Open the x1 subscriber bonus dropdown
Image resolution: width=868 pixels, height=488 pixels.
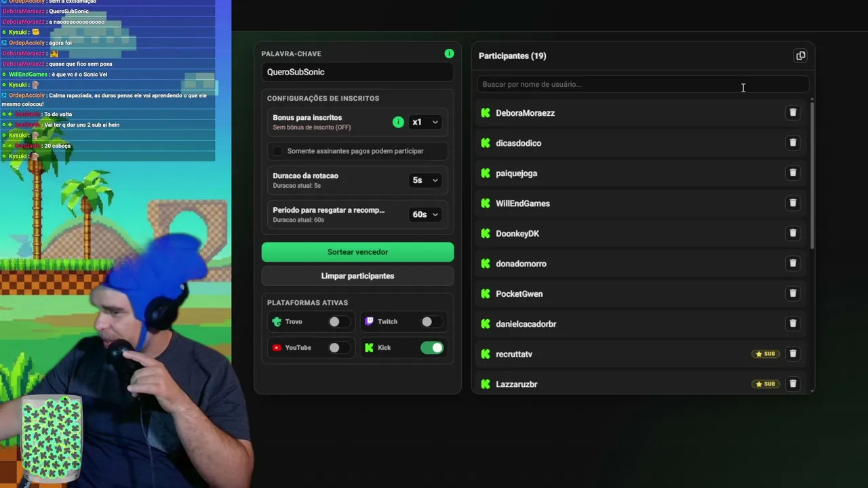point(425,122)
